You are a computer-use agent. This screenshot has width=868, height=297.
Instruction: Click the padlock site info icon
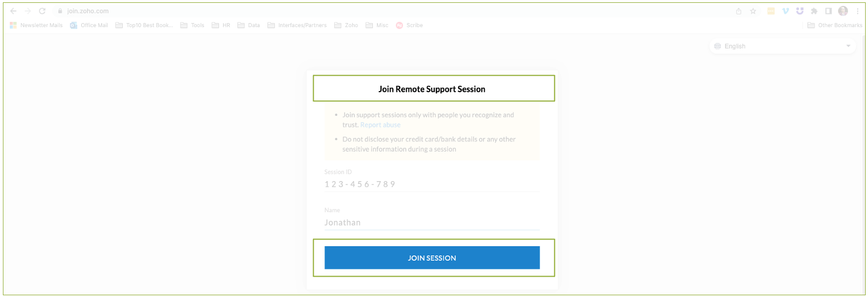pyautogui.click(x=59, y=11)
